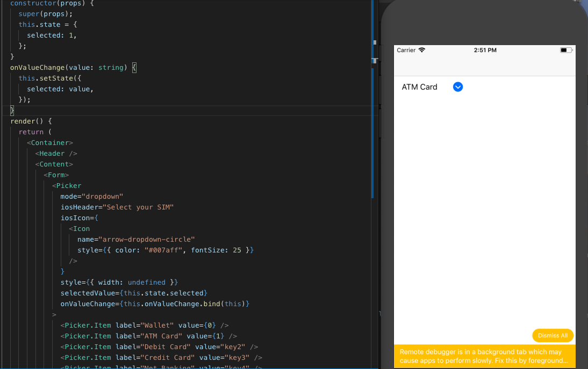Click the mode="dropdown" attribute
The height and width of the screenshot is (369, 588).
coord(92,196)
